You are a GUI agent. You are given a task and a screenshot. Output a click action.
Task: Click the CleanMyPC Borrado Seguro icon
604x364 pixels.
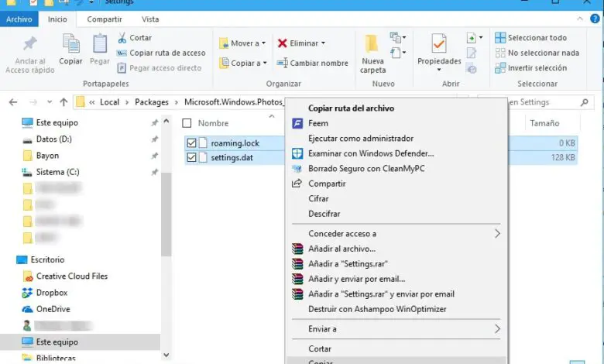pyautogui.click(x=297, y=168)
